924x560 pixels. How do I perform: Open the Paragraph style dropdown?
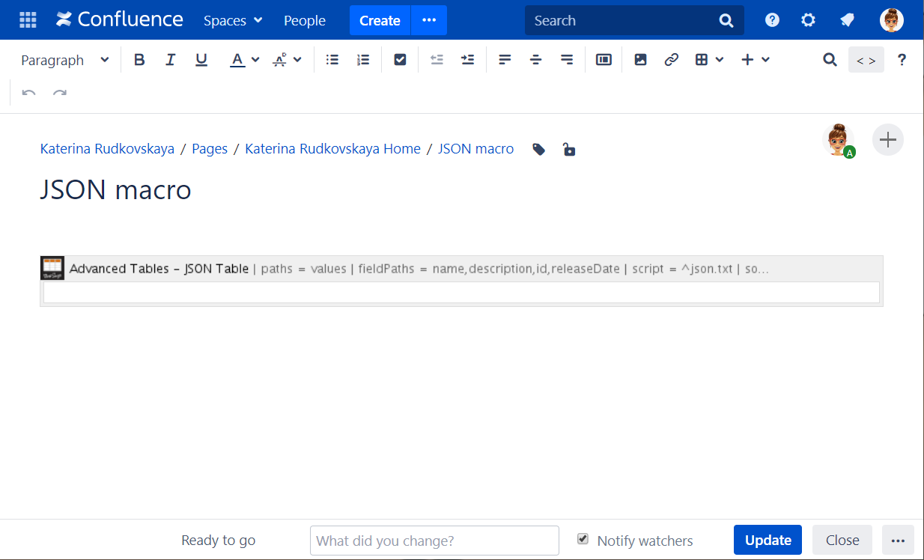pos(65,60)
